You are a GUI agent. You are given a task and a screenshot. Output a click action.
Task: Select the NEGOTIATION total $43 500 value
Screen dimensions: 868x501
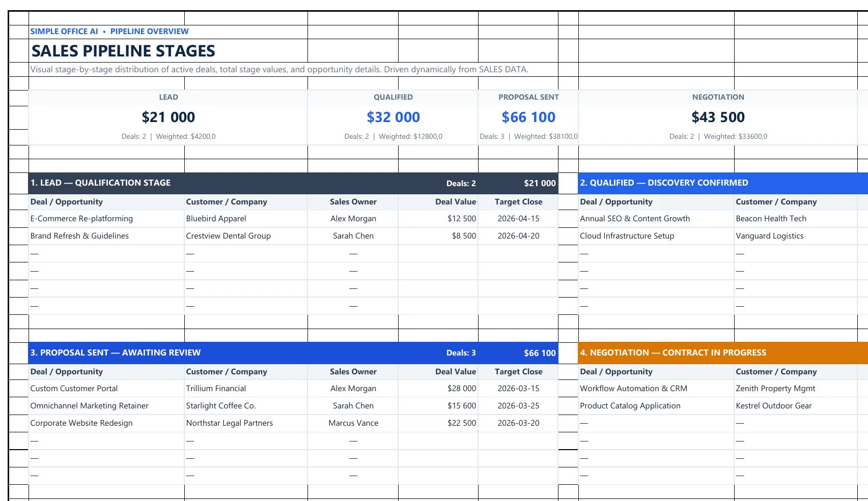(718, 117)
